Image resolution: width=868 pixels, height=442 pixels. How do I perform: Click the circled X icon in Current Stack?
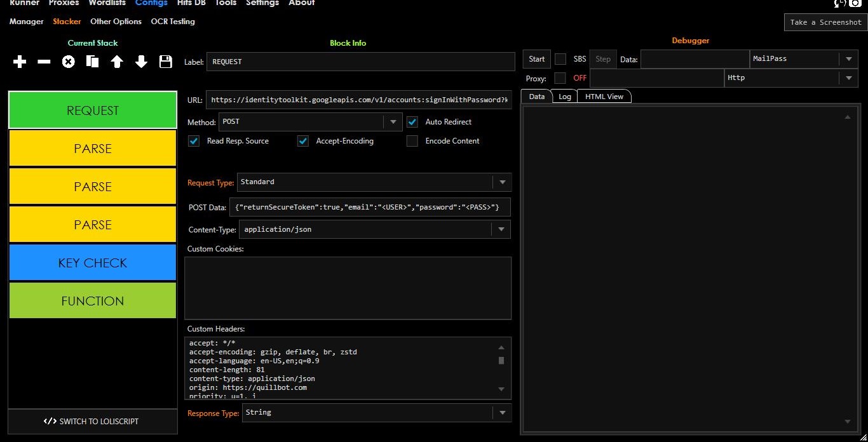point(68,62)
